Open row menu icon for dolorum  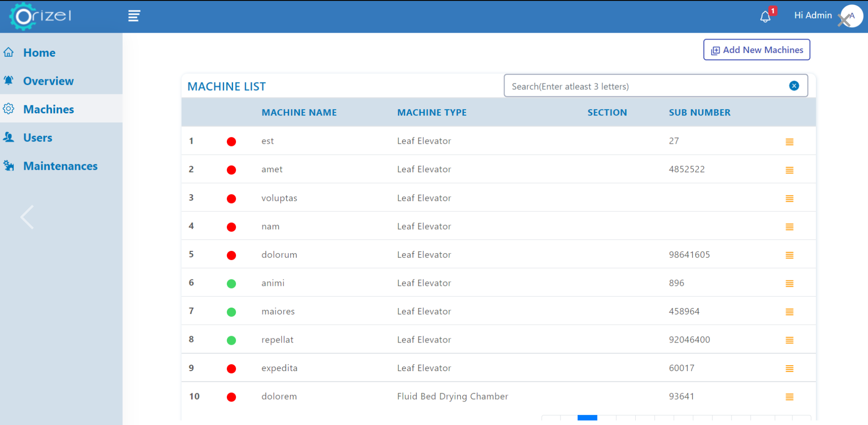click(x=789, y=255)
